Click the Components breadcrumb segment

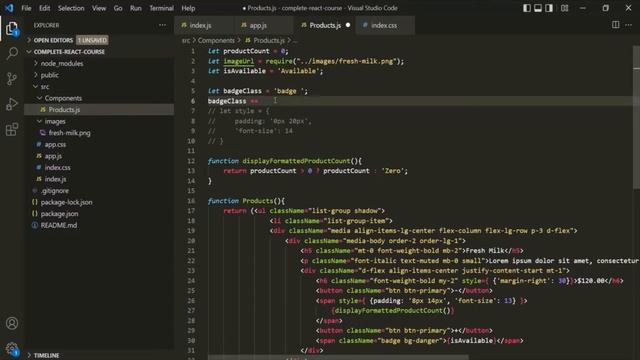(216, 40)
